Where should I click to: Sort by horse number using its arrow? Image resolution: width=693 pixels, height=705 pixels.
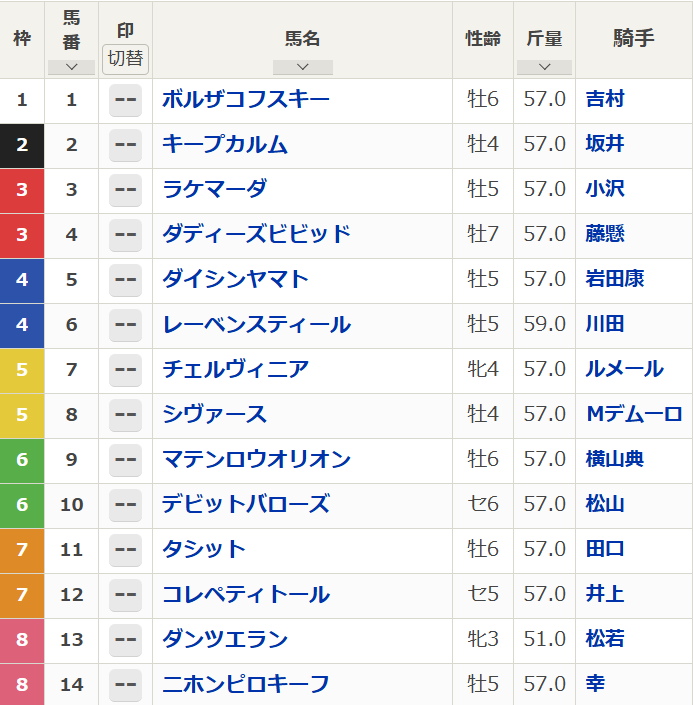pyautogui.click(x=70, y=67)
